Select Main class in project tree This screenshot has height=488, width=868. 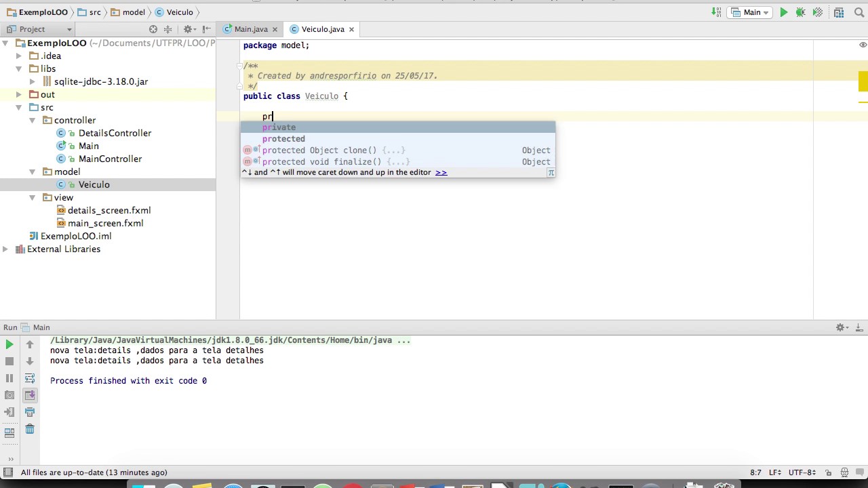coord(88,146)
